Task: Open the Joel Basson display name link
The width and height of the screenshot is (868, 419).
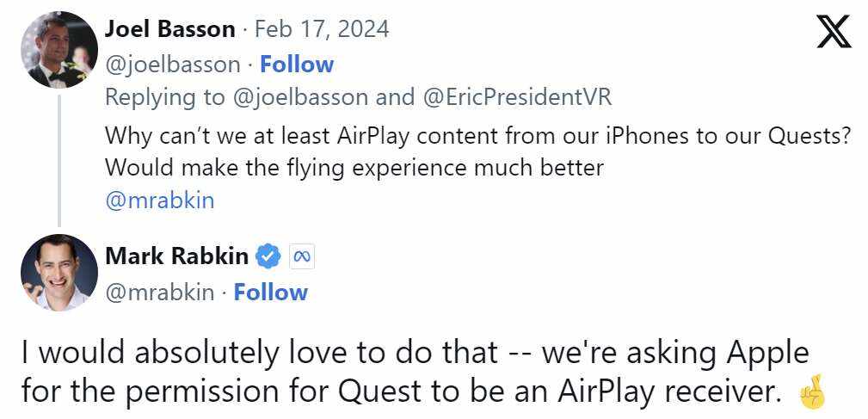Action: 169,29
